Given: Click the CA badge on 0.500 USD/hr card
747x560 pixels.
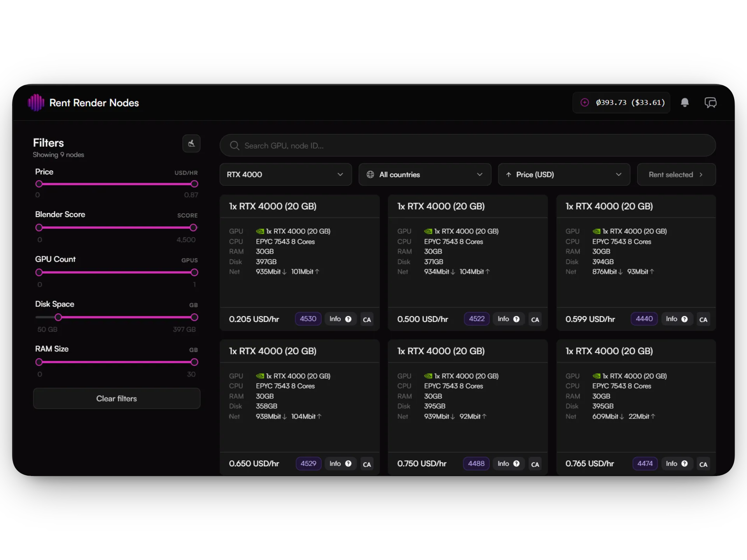Looking at the screenshot, I should pos(535,320).
